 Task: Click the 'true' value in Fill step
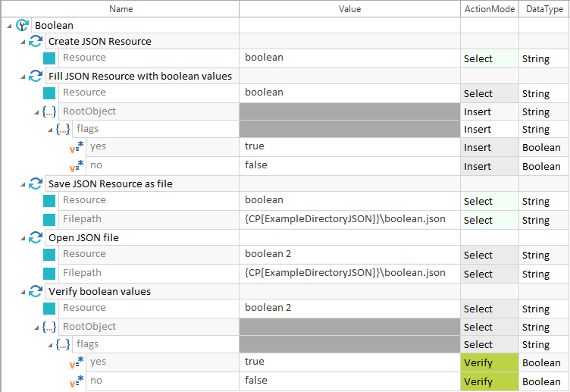(255, 146)
